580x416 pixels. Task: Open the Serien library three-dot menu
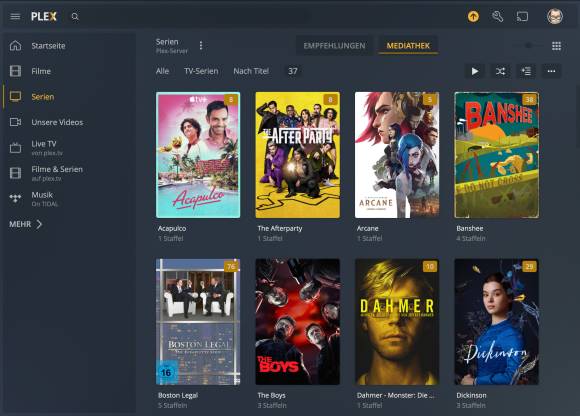click(x=201, y=45)
